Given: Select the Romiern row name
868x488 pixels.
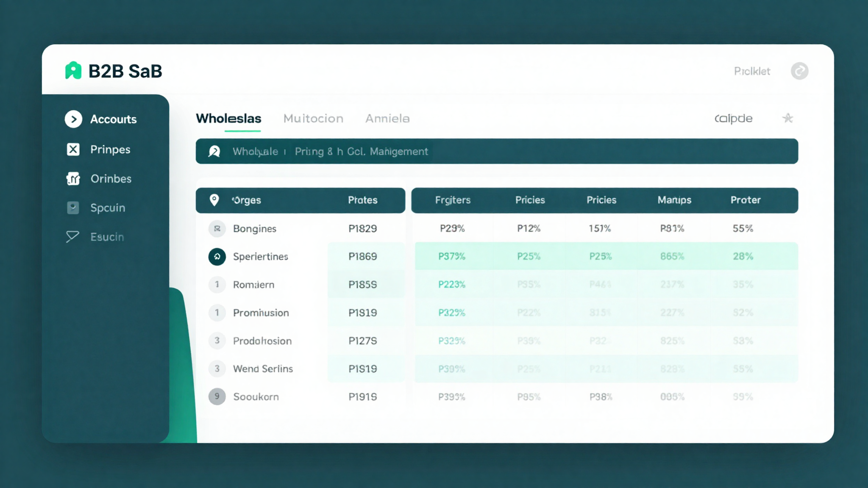Looking at the screenshot, I should 253,285.
